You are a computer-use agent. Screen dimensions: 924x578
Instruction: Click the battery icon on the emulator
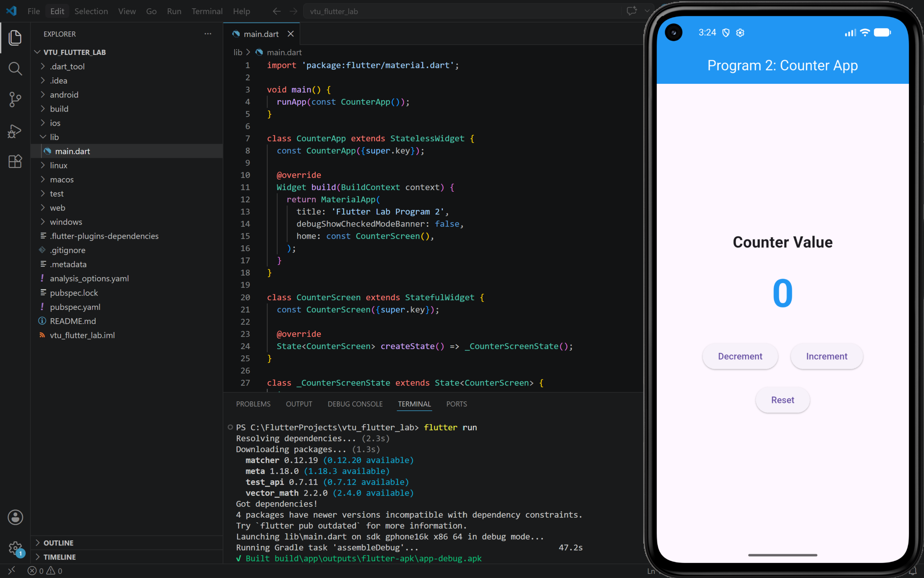[882, 33]
